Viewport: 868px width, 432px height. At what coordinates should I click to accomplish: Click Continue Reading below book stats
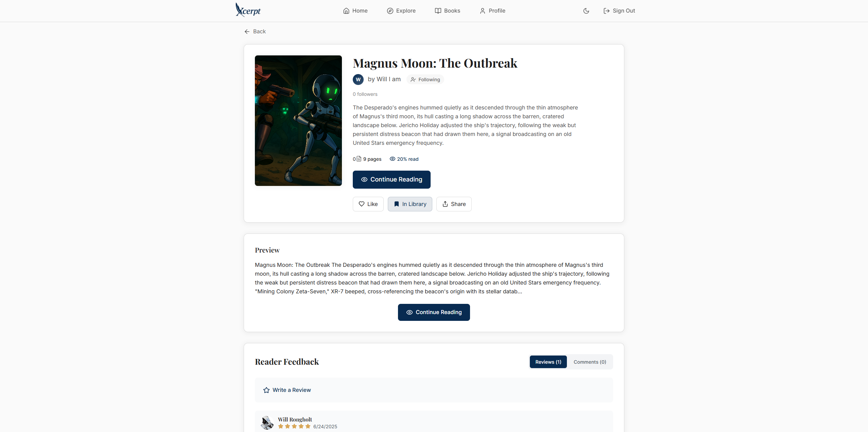point(392,180)
